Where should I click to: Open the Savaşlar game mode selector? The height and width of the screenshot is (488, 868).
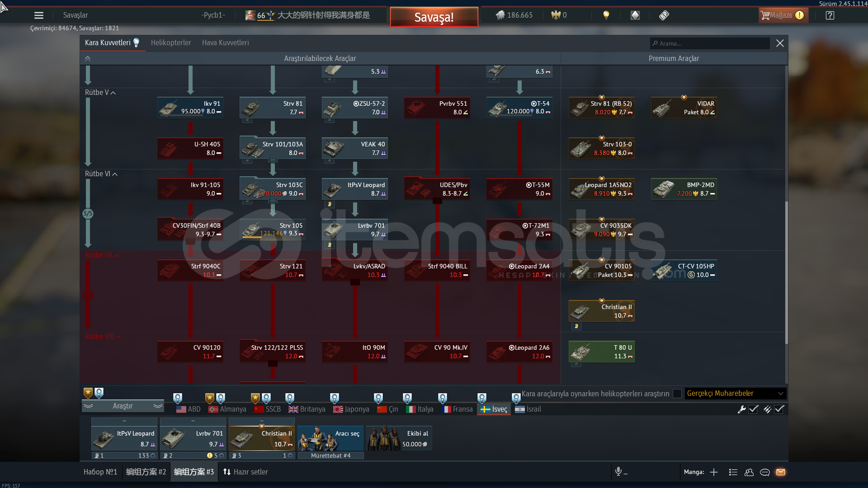[75, 15]
